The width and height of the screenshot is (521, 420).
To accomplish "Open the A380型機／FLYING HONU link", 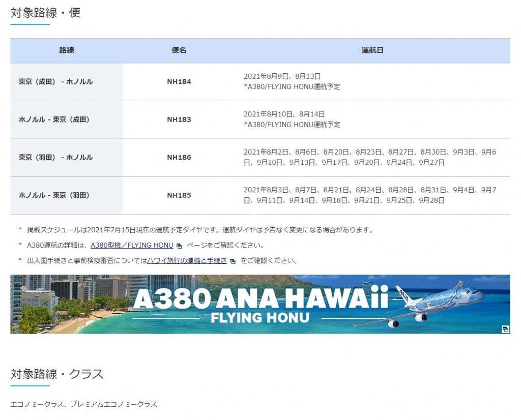I will click(132, 246).
